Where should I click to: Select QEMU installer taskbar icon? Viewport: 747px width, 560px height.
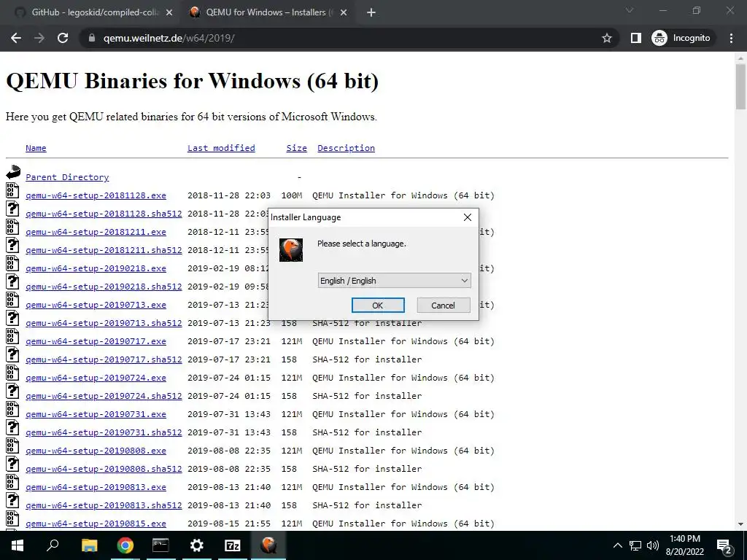(x=268, y=545)
